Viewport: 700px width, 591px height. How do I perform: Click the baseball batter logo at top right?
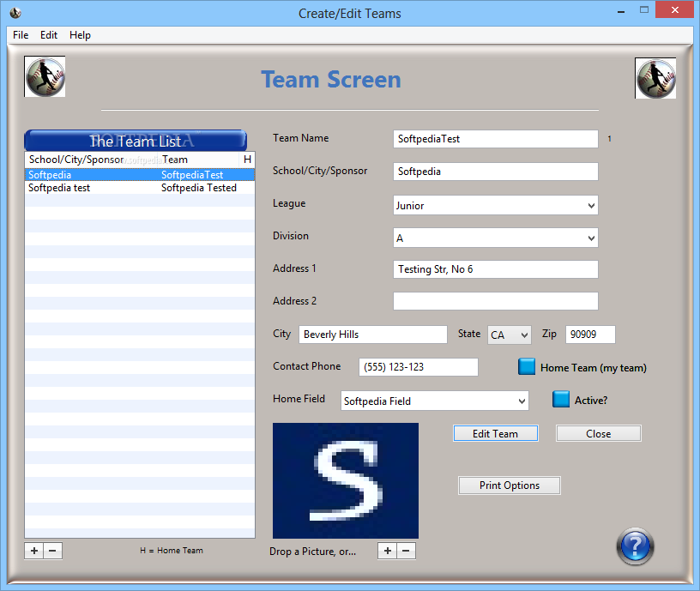coord(655,78)
